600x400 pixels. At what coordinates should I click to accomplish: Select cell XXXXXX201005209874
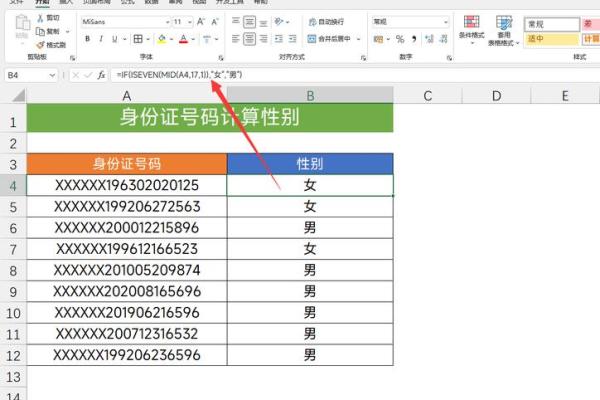(x=127, y=270)
